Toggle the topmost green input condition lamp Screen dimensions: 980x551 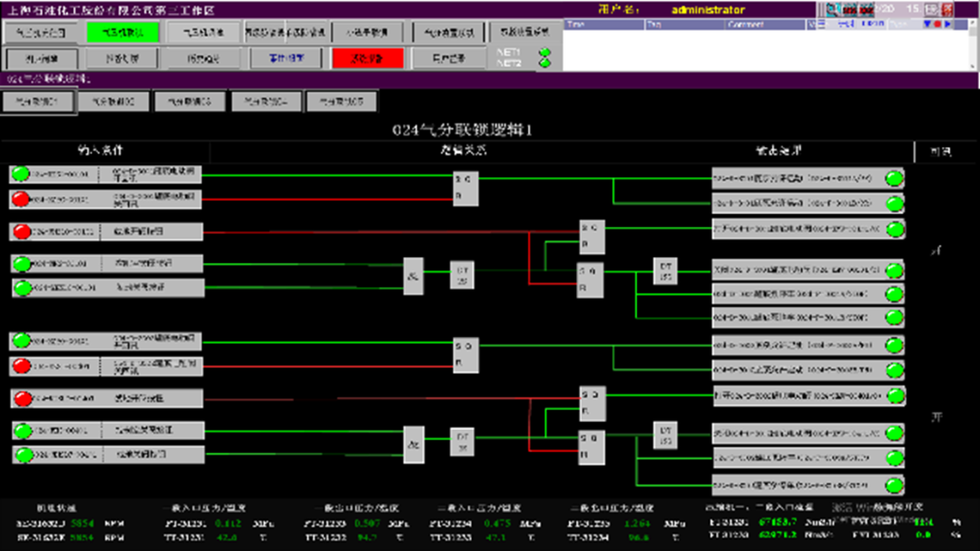point(21,173)
